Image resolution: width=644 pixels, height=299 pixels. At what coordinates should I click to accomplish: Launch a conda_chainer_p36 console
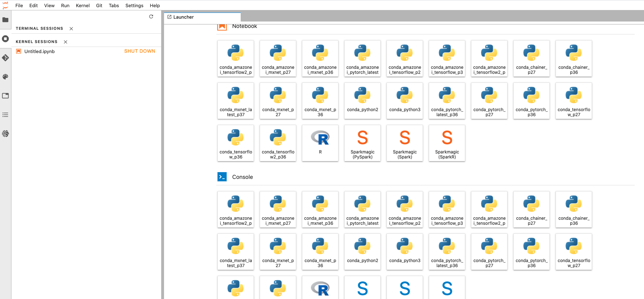[x=574, y=209]
